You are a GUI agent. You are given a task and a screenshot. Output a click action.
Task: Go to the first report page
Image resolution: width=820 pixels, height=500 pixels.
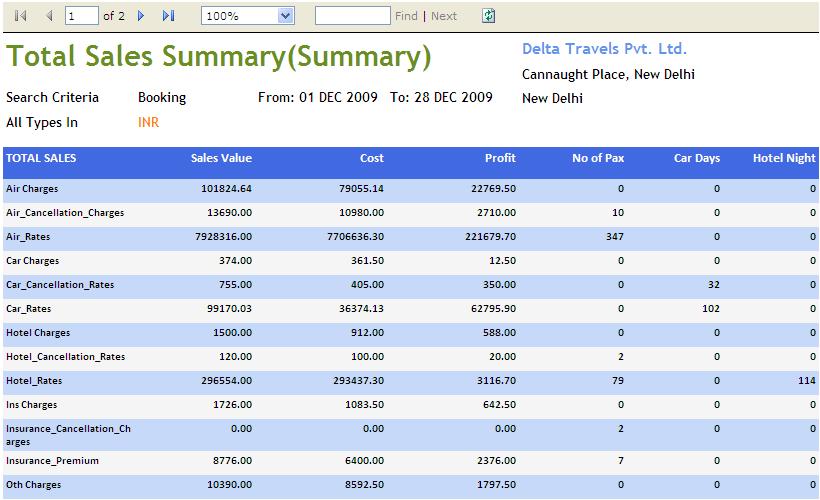pyautogui.click(x=20, y=16)
